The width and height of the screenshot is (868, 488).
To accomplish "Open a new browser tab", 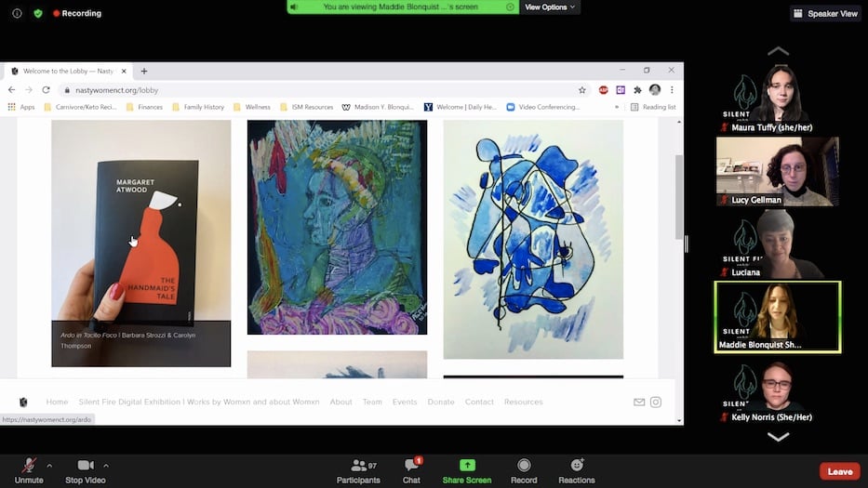I will [x=144, y=72].
